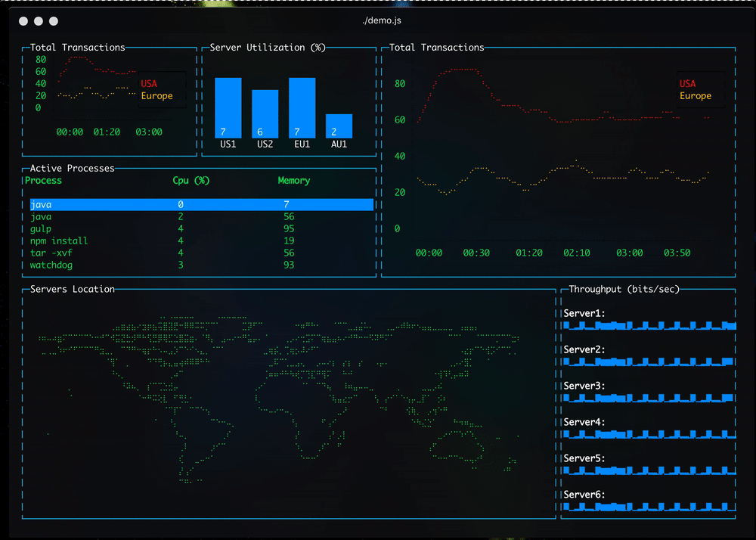Click the Server4 sparkline graph

click(649, 434)
